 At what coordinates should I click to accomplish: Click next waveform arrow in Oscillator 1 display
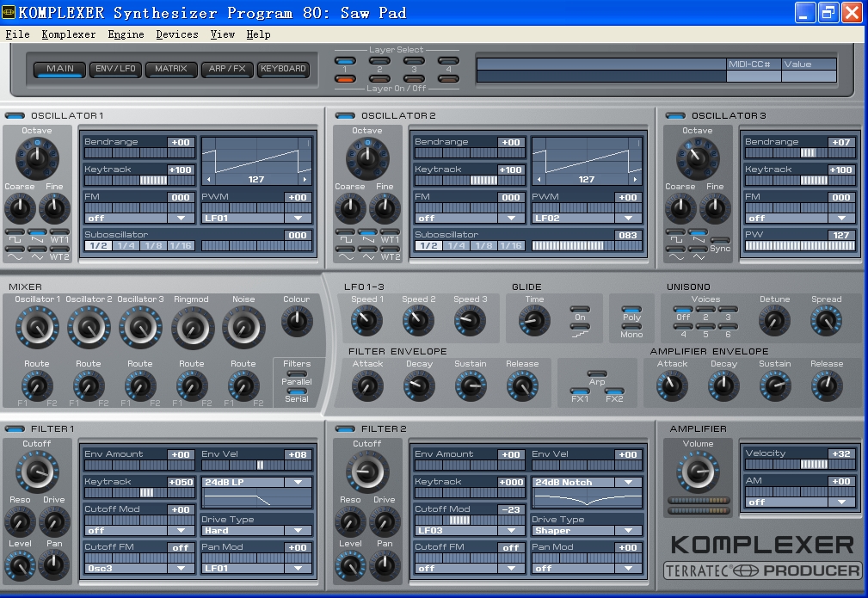pos(305,179)
